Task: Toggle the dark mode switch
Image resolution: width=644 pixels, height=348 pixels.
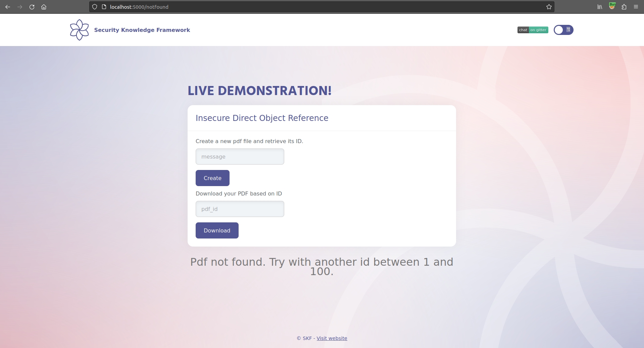Action: coord(563,30)
